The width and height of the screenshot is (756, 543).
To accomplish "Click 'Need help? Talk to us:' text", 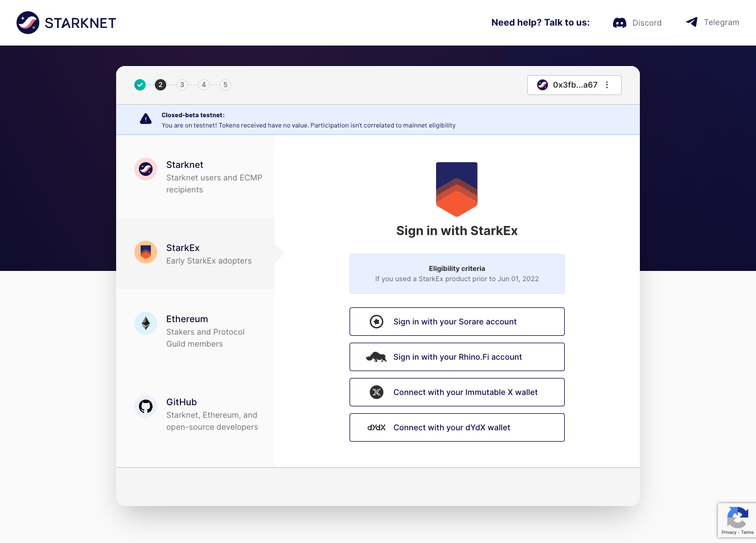I will (x=540, y=23).
